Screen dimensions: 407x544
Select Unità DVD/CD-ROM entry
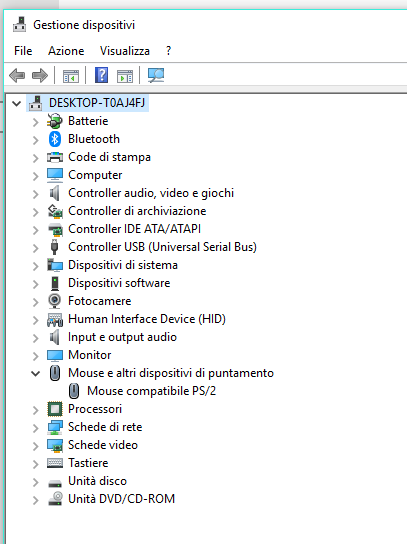[x=121, y=499]
